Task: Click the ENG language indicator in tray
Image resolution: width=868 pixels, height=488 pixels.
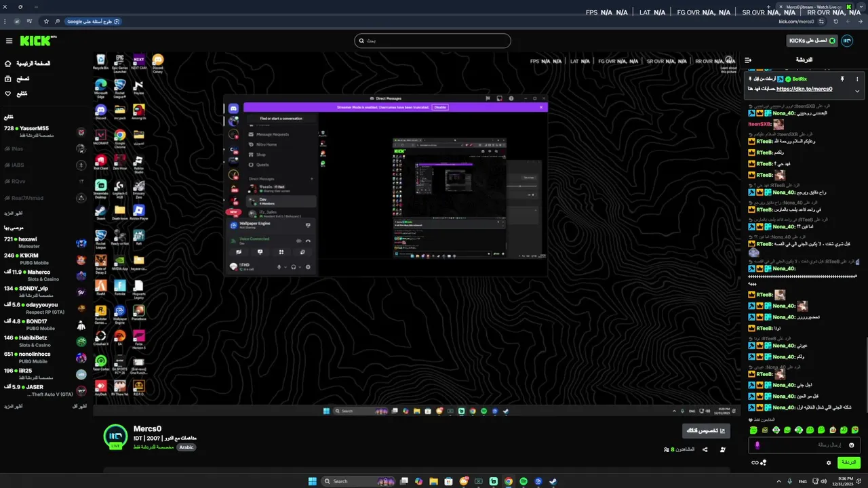Action: point(803,481)
